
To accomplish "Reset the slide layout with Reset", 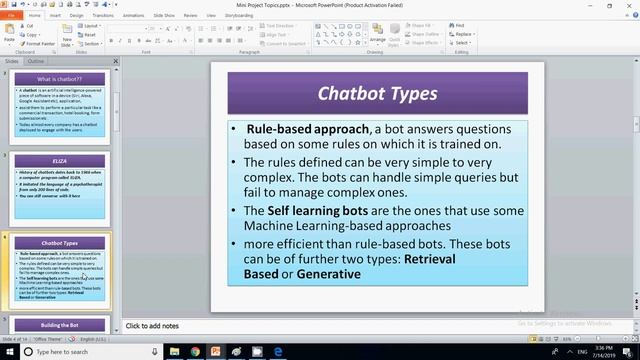I will click(x=87, y=35).
